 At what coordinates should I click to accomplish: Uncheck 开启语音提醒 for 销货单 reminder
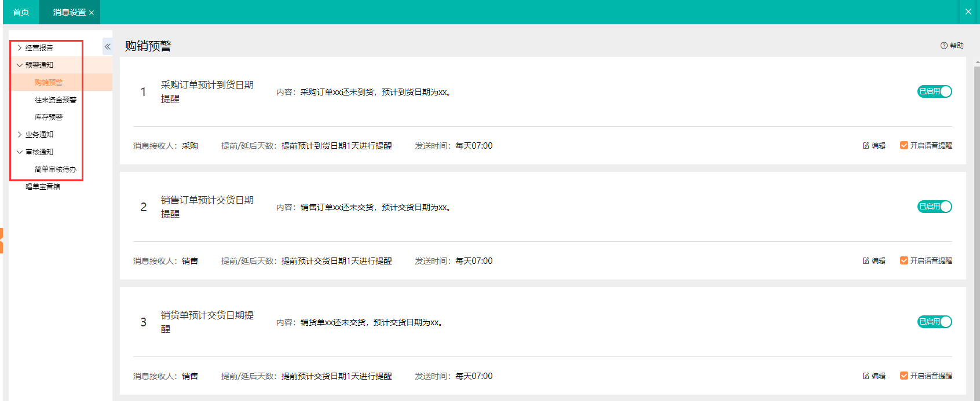[904, 376]
